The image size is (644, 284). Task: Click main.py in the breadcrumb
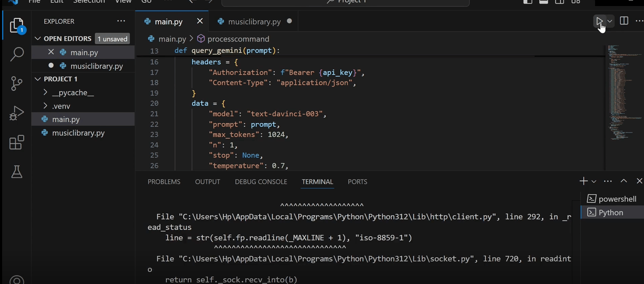pos(172,39)
